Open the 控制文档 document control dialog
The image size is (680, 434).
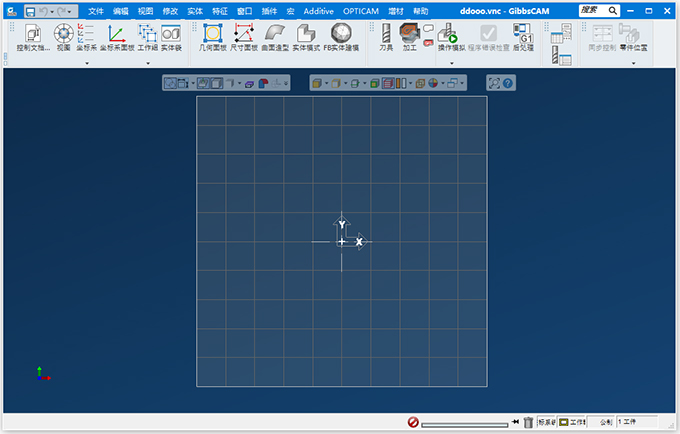(33, 38)
